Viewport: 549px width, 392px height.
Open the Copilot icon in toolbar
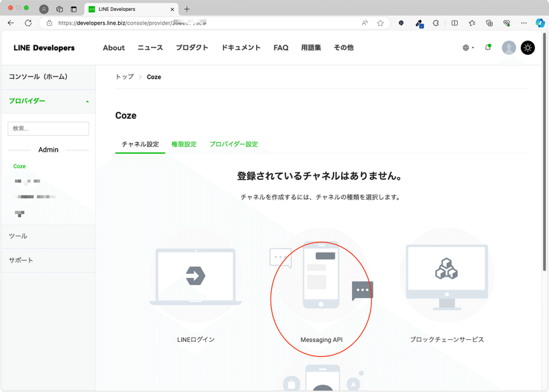[x=540, y=23]
